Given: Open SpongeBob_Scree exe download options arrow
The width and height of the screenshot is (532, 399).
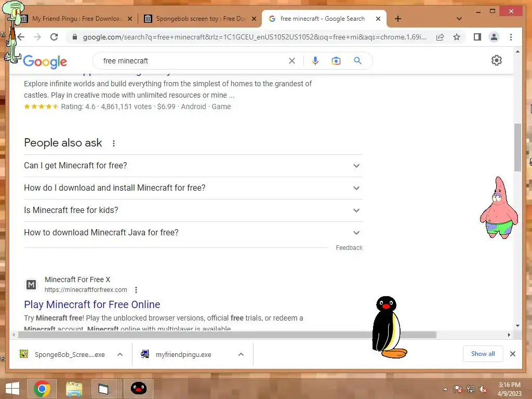Looking at the screenshot, I should click(x=120, y=354).
